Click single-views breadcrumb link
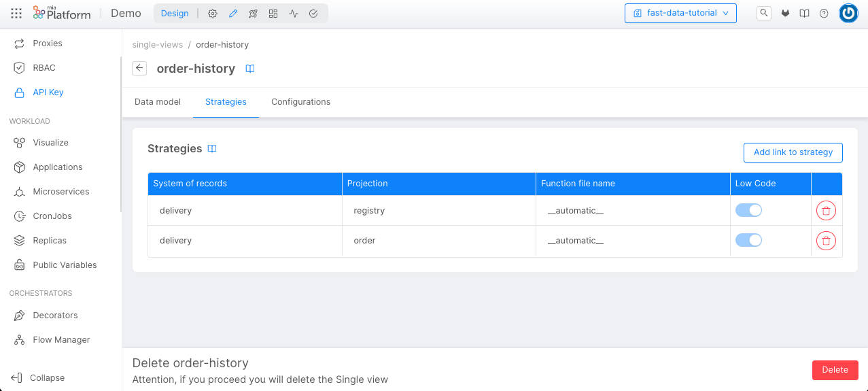Viewport: 868px width, 391px height. (158, 45)
